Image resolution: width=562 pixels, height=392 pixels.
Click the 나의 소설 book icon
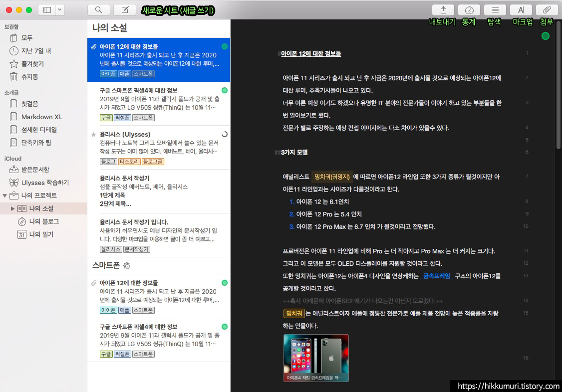(x=22, y=208)
